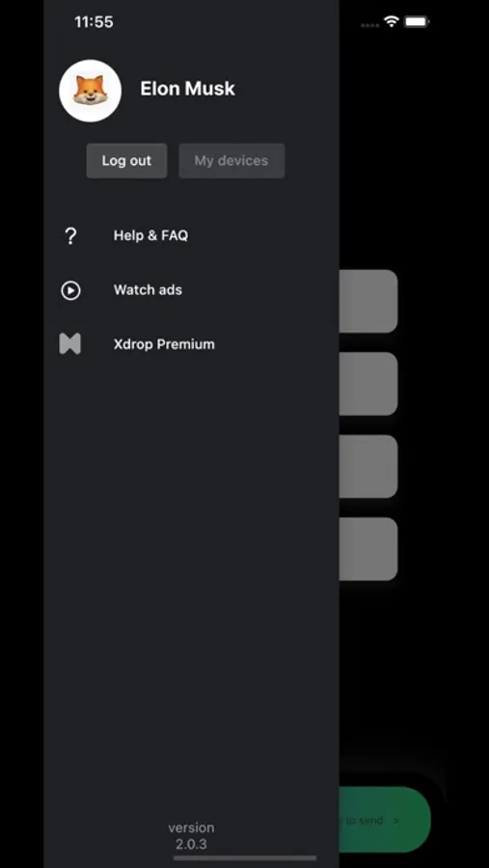This screenshot has height=868, width=489.
Task: Choose the Watch ads menu item
Action: pyautogui.click(x=148, y=289)
